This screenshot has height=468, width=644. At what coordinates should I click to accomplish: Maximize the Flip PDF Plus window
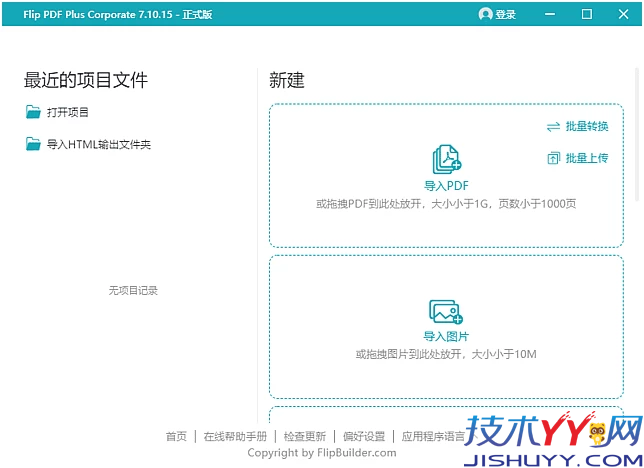tap(587, 14)
